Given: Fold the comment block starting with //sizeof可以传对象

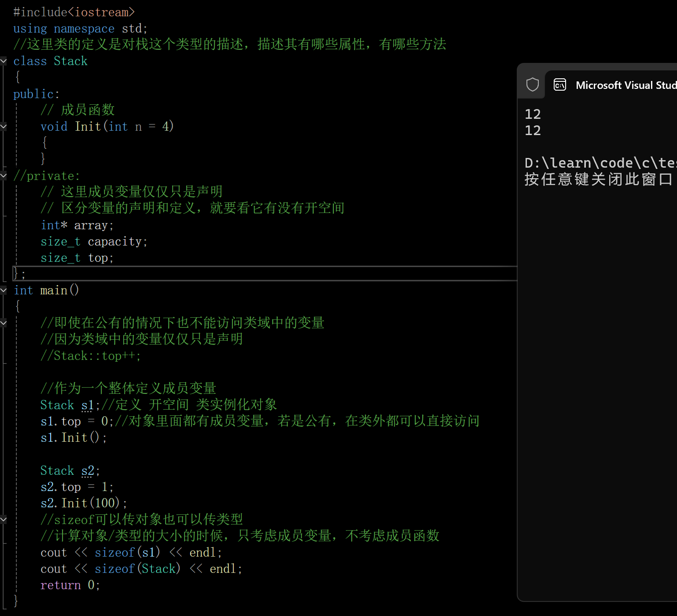Looking at the screenshot, I should pos(4,520).
